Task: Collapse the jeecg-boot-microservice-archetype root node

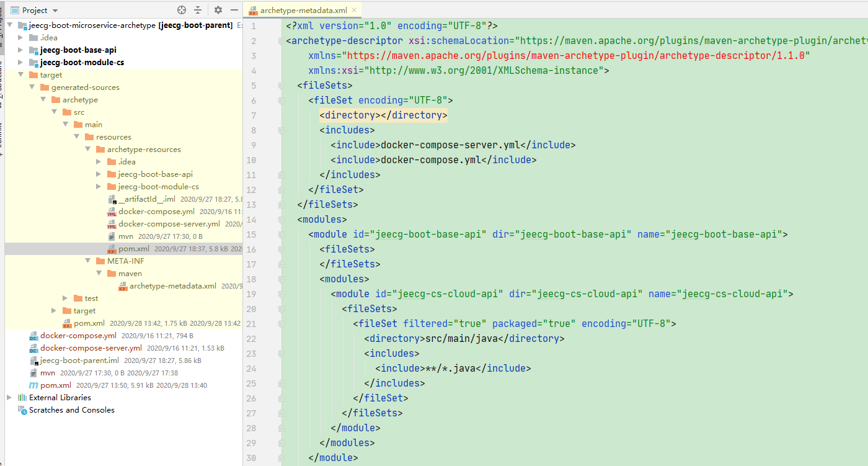Action: tap(9, 25)
